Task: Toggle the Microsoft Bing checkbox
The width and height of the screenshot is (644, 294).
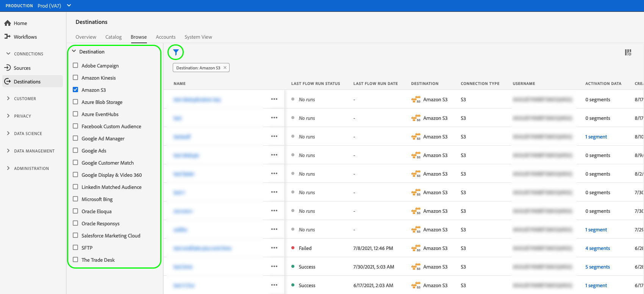Action: [x=75, y=199]
